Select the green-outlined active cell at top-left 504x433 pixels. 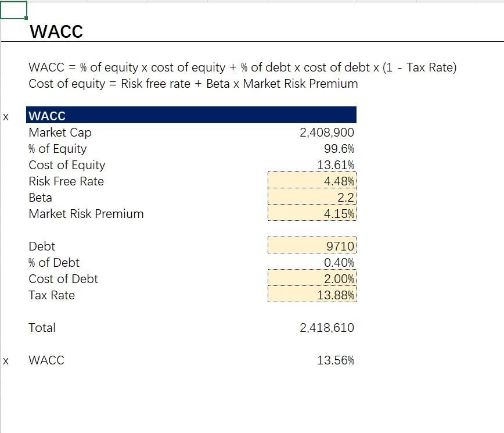click(13, 10)
